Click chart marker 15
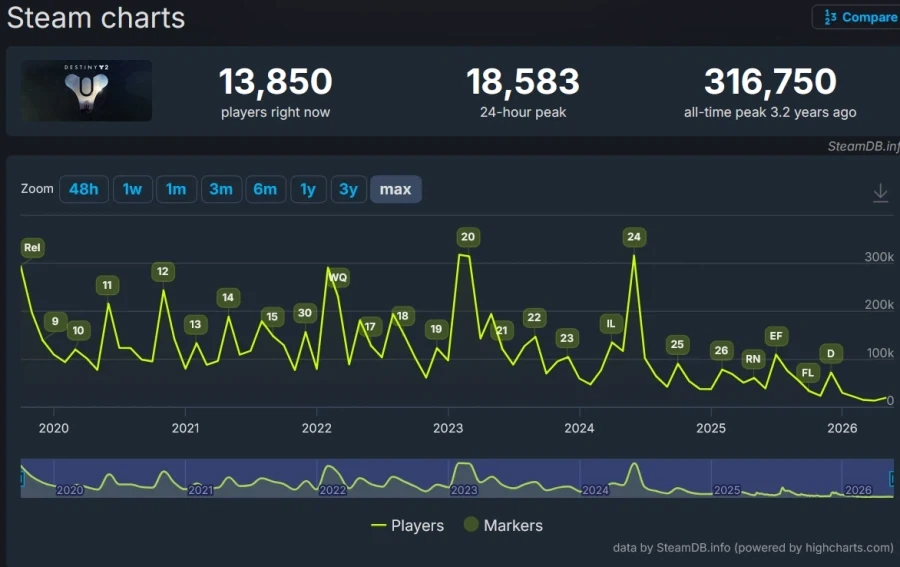This screenshot has height=567, width=900. 272,316
